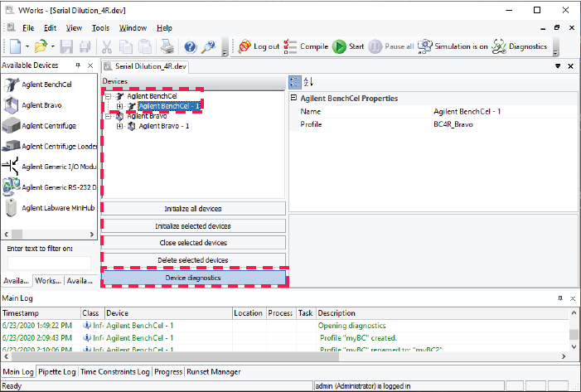
Task: Select Agilent Bravo in Available Devices
Action: coord(32,105)
